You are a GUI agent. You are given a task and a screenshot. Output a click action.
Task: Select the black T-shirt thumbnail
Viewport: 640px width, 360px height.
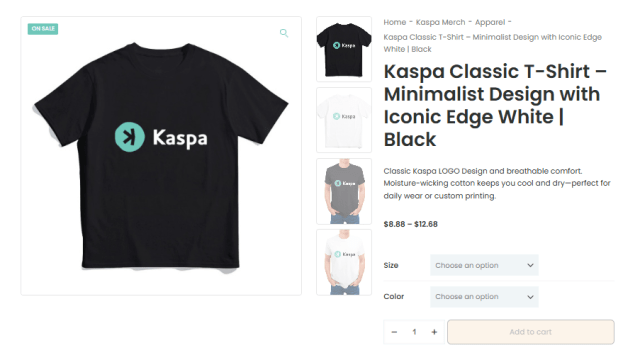pyautogui.click(x=344, y=49)
